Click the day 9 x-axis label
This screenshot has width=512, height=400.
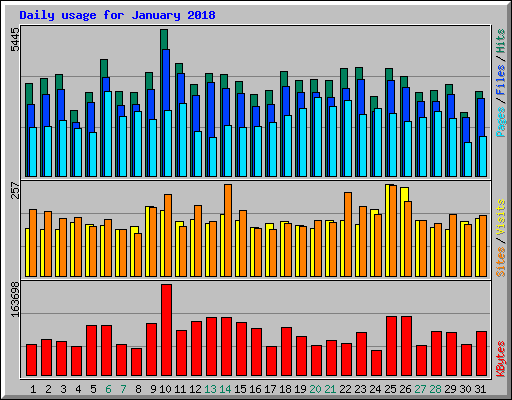coord(153,389)
